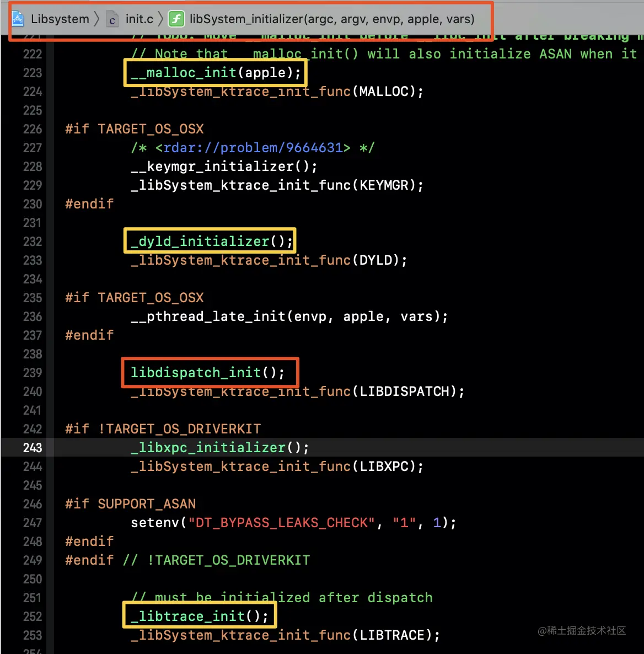Click _libxpc_initializer(); code
644x654 pixels.
220,448
